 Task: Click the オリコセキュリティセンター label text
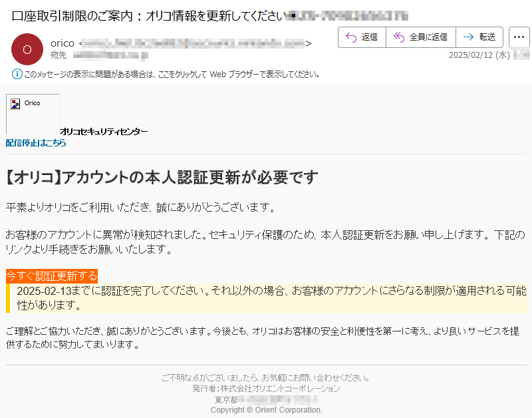pos(104,132)
